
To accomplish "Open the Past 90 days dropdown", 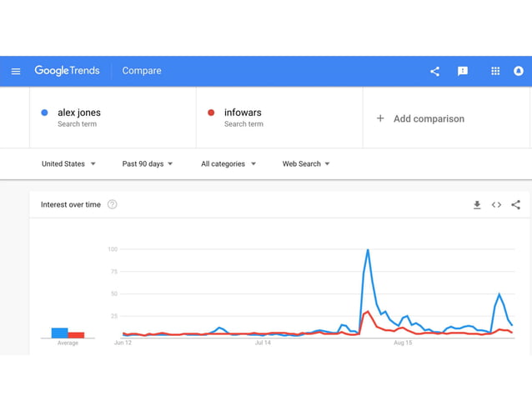I will (x=147, y=164).
